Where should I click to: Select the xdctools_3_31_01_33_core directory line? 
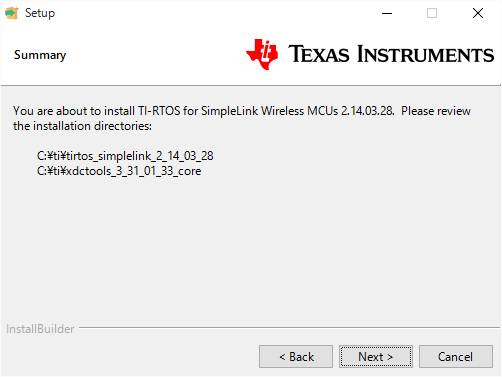119,171
